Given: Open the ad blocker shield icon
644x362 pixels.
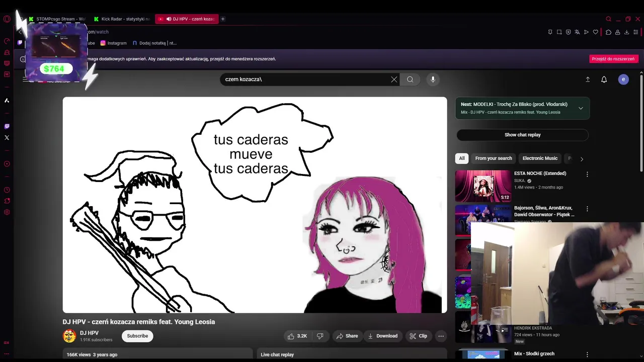Looking at the screenshot, I should coord(568,32).
